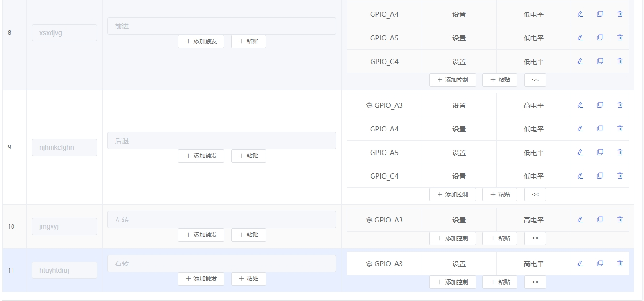This screenshot has width=644, height=301.
Task: Click 粘贴 beside 添加控制 in the 右转 row
Action: (500, 282)
